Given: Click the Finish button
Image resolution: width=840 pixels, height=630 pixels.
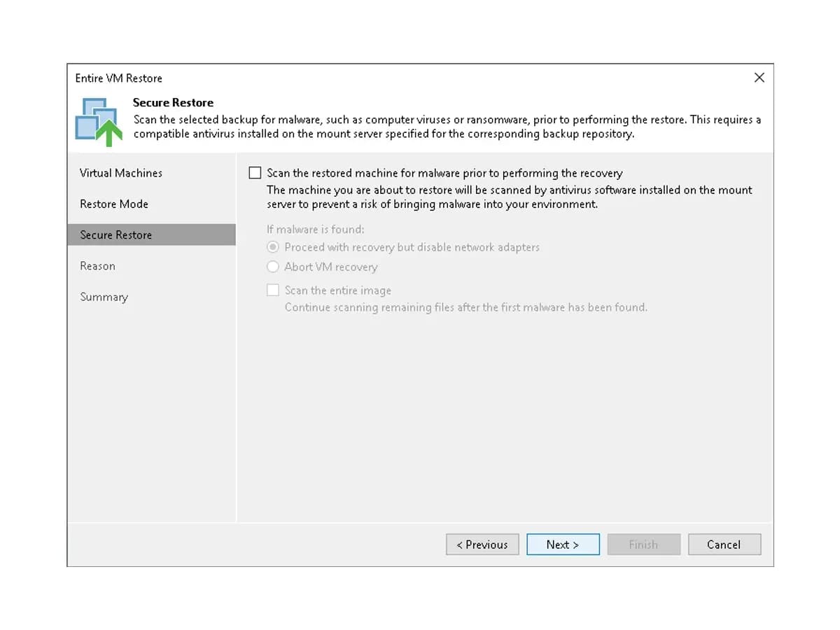Looking at the screenshot, I should (x=643, y=545).
